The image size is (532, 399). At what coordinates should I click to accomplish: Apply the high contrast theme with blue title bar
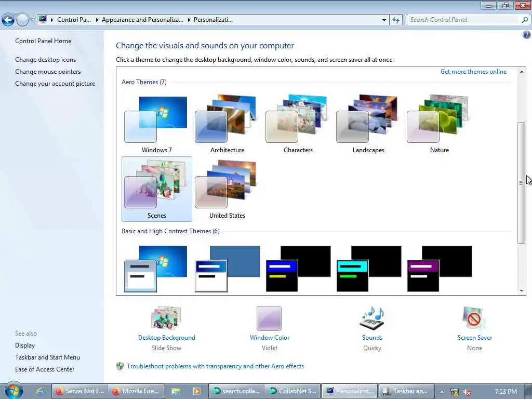click(298, 269)
